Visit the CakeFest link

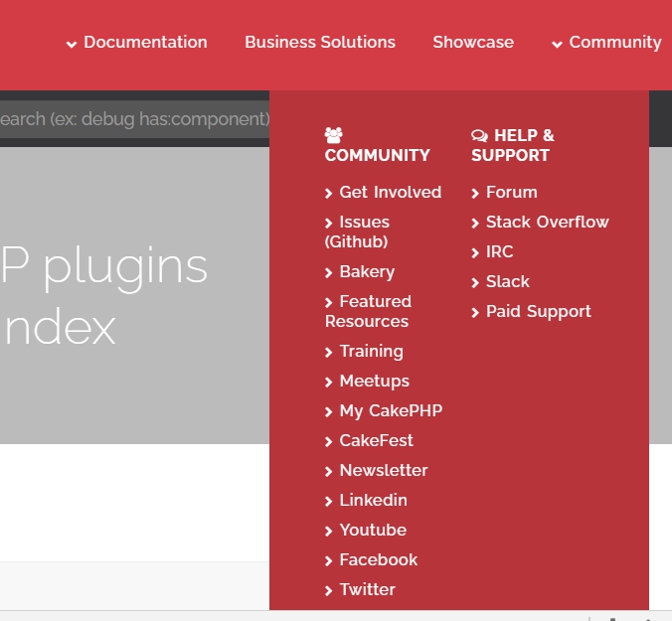click(369, 441)
